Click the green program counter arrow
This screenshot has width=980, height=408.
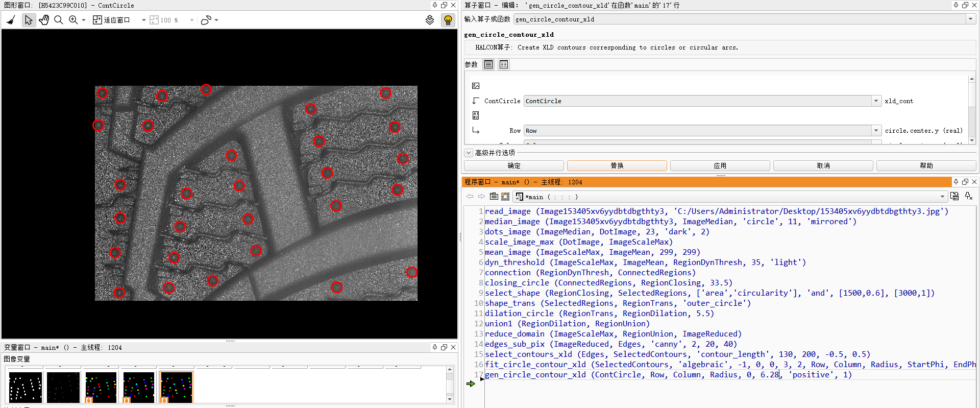pyautogui.click(x=471, y=383)
